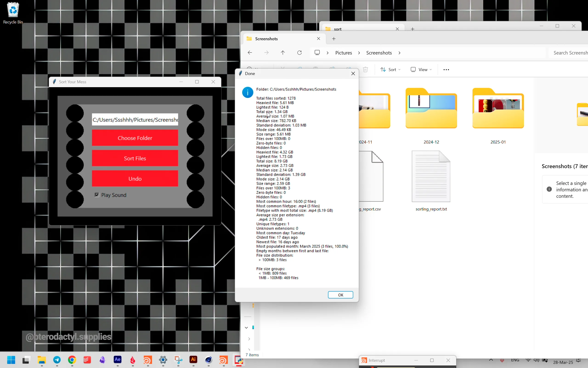Screen dimensions: 588x368
Task: Open Adobe Illustrator from the taskbar
Action: click(193, 360)
